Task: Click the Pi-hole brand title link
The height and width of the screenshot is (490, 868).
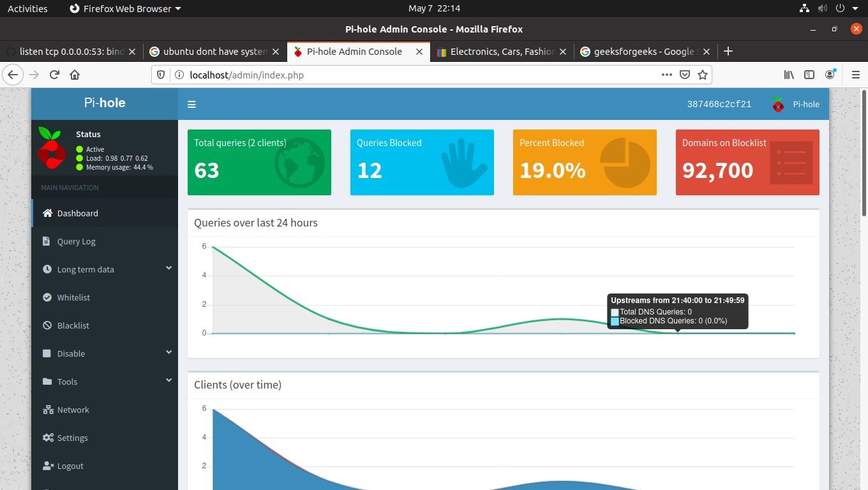Action: click(105, 103)
